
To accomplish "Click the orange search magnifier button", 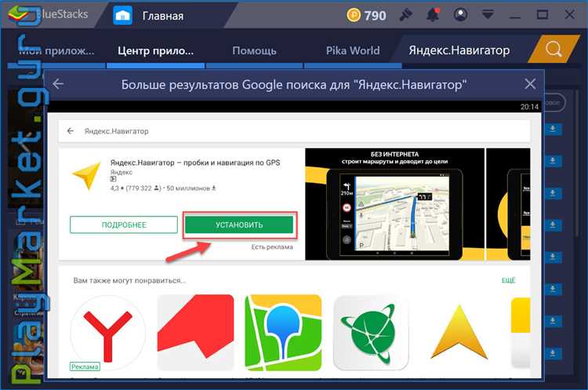I will click(554, 49).
